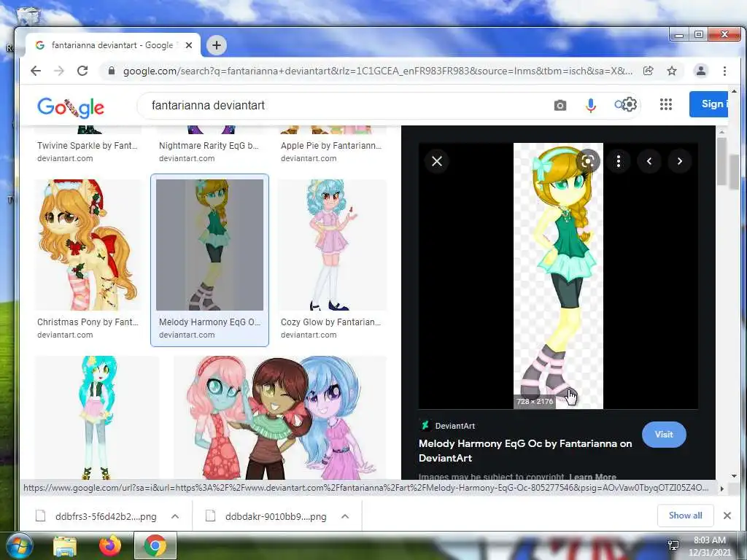Bookmark this page with the star icon

(672, 71)
